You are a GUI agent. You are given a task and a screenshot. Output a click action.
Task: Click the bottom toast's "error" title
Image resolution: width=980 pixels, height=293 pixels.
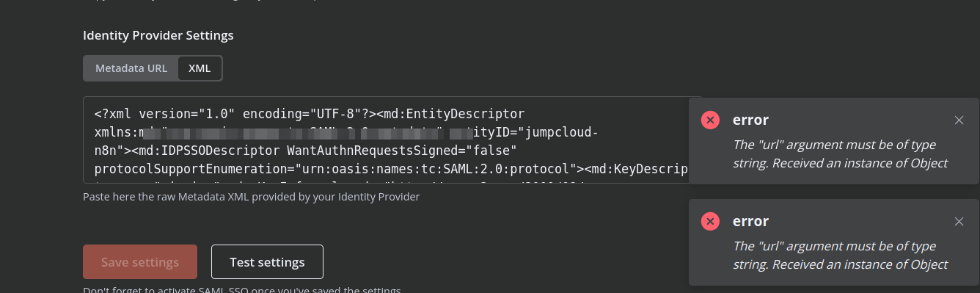(750, 222)
